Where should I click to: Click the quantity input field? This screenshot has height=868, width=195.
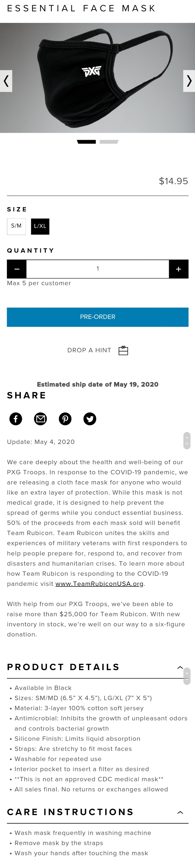click(98, 269)
